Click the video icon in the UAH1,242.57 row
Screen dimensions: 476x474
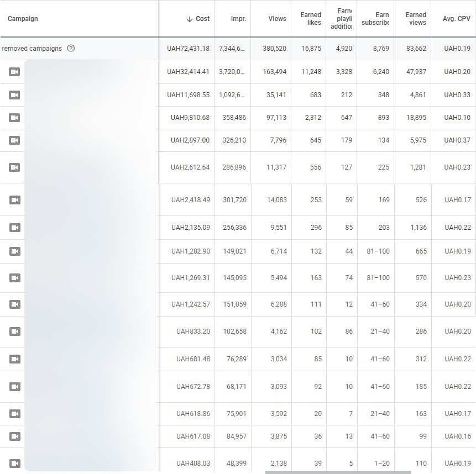pos(15,304)
